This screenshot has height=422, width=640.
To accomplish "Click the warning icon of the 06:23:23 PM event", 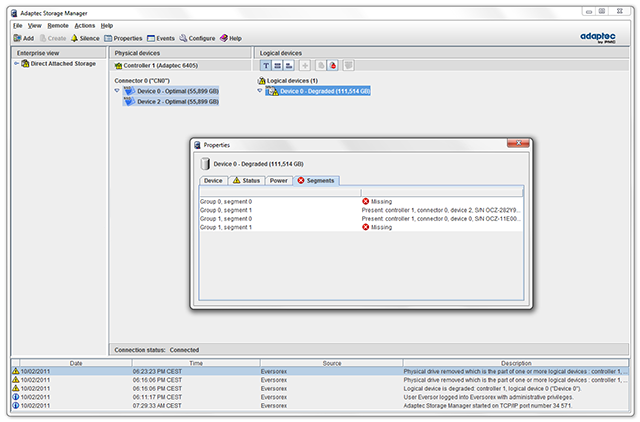I will pos(16,371).
